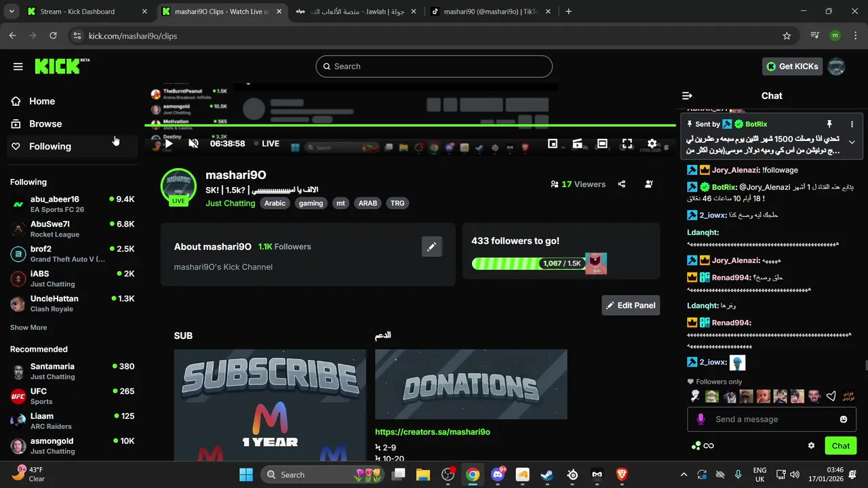The height and width of the screenshot is (488, 868).
Task: Open Santamaria recommended channel
Action: point(73,371)
